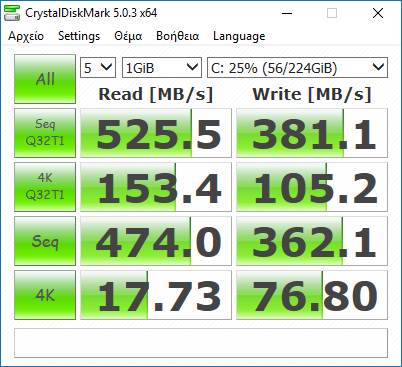Screen dimensions: 402x367
Task: Click the 76.80 4K write result
Action: coord(312,295)
